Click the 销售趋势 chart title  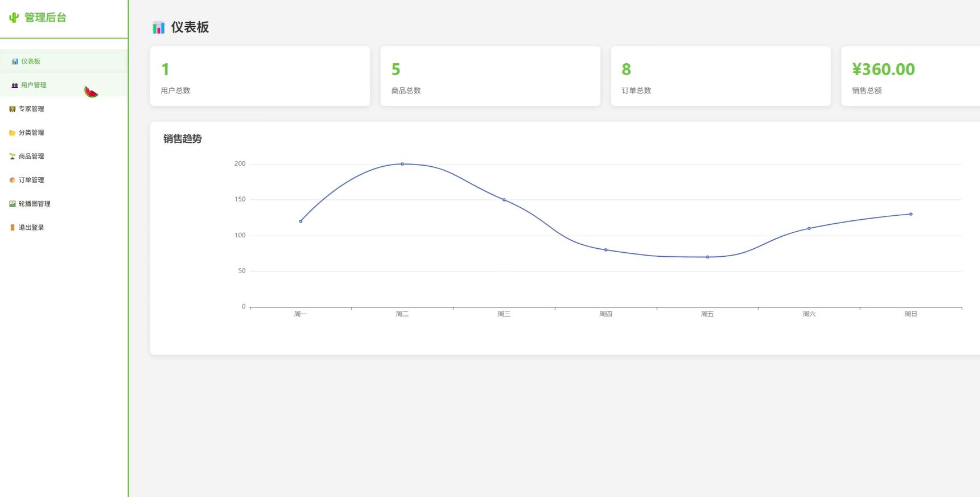pos(183,139)
